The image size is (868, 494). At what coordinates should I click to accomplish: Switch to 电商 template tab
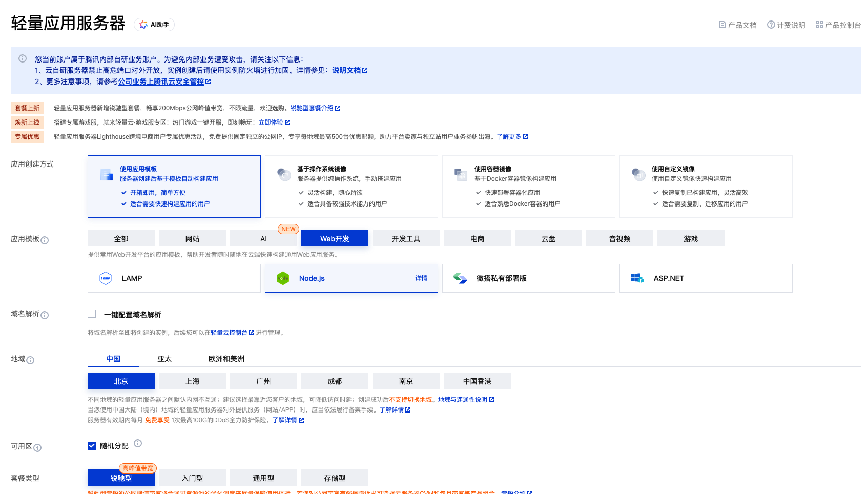[x=477, y=238]
